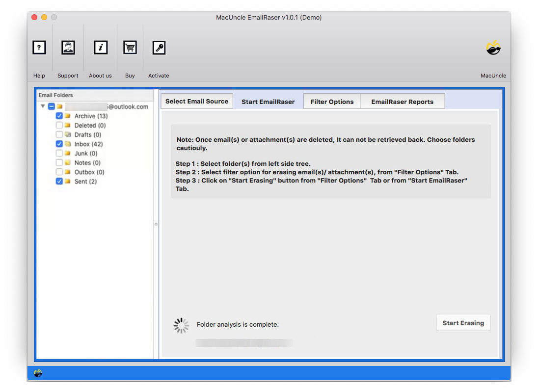
Task: Click the Notes folder icon
Action: pos(68,162)
